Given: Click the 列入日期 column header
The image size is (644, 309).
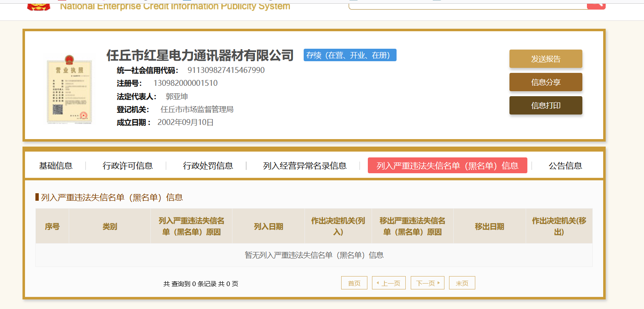Looking at the screenshot, I should tap(268, 226).
